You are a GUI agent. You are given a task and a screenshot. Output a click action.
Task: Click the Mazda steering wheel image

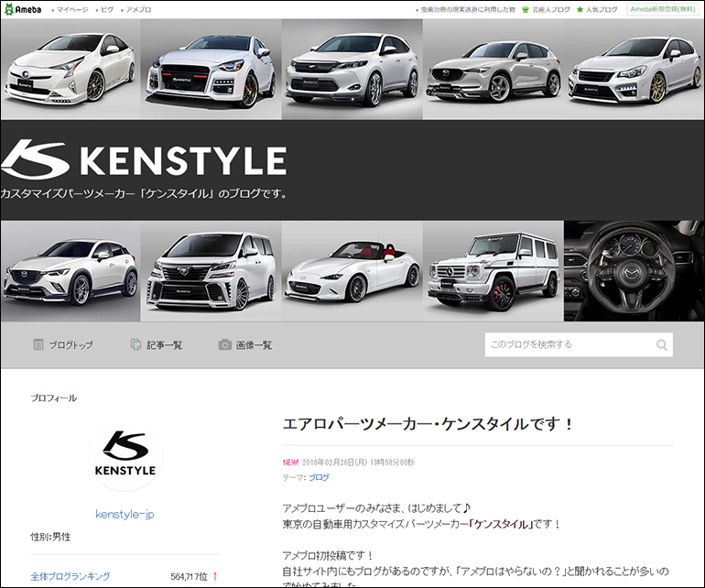point(634,271)
